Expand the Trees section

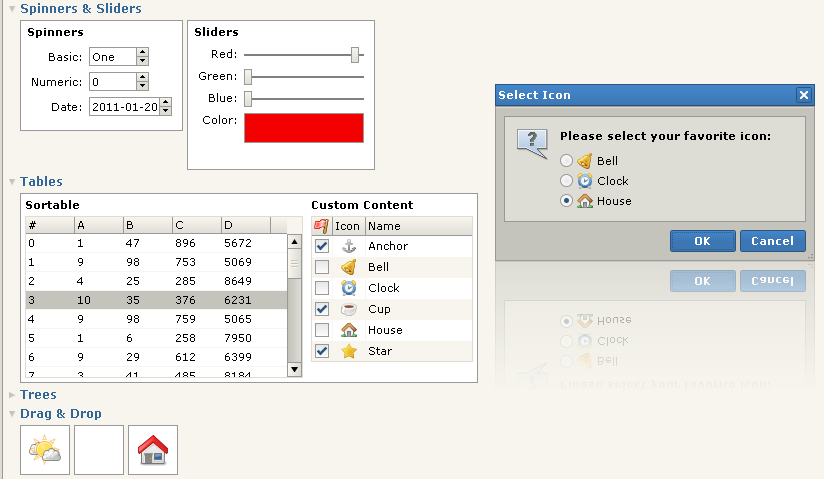pyautogui.click(x=12, y=395)
